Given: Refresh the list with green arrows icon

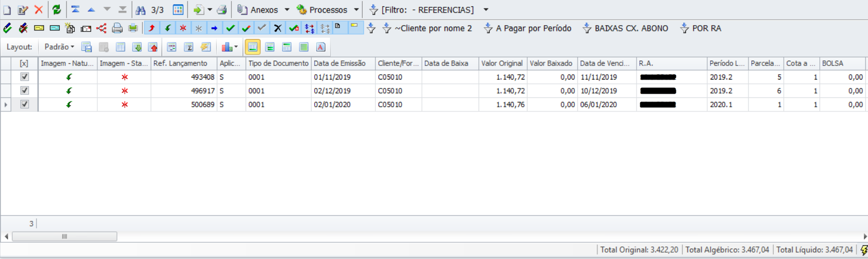Looking at the screenshot, I should [x=57, y=9].
